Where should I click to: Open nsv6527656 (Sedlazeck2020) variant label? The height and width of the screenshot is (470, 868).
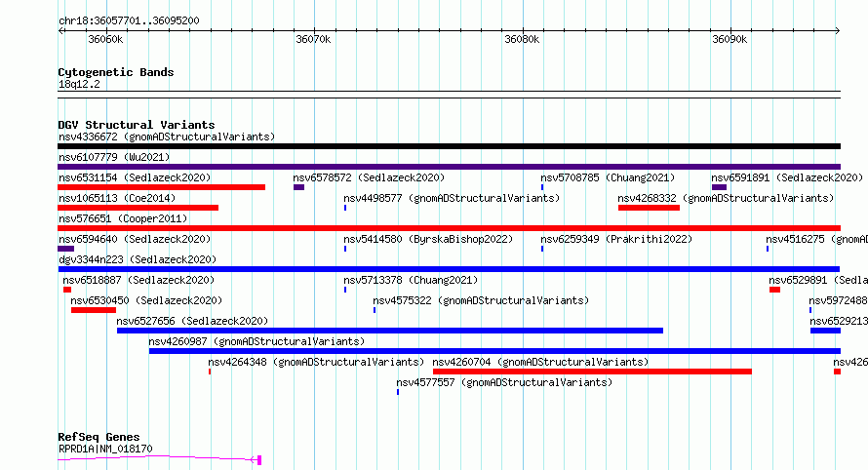tap(192, 321)
